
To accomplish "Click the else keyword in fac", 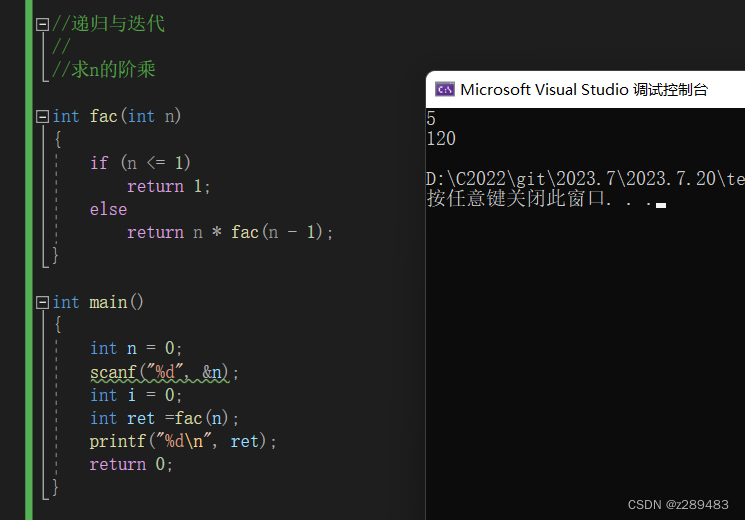I will click(x=108, y=209).
